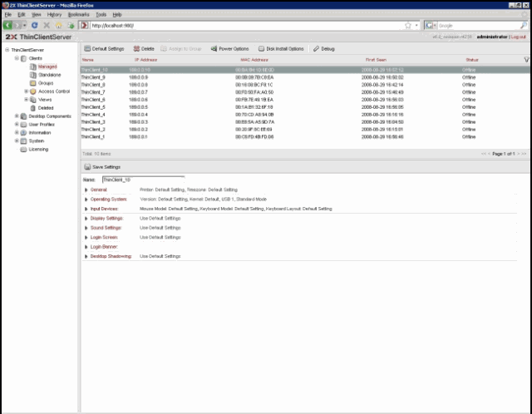Open Groups in sidebar tree
This screenshot has width=532, height=414.
(46, 83)
